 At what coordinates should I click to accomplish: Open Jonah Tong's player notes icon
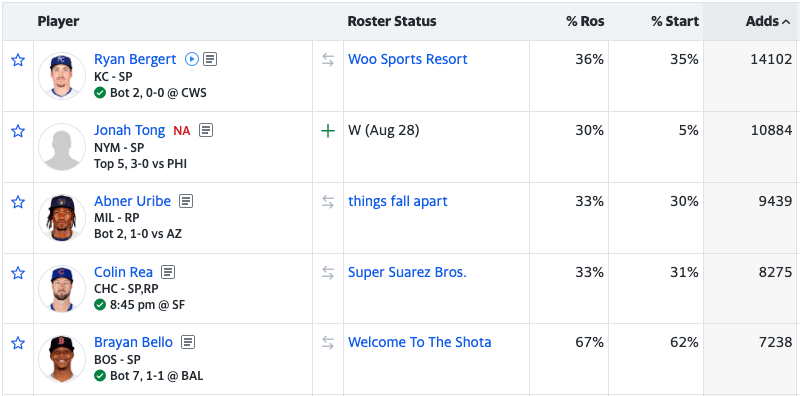point(206,130)
